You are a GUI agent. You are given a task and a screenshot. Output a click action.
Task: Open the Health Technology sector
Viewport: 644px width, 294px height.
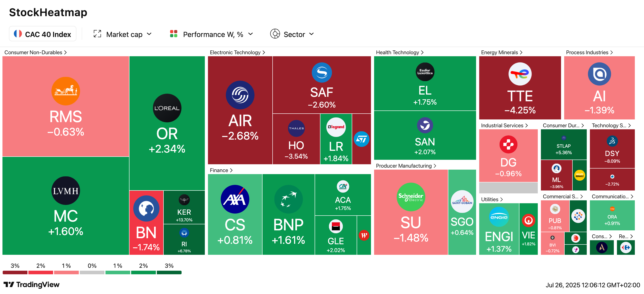click(400, 52)
